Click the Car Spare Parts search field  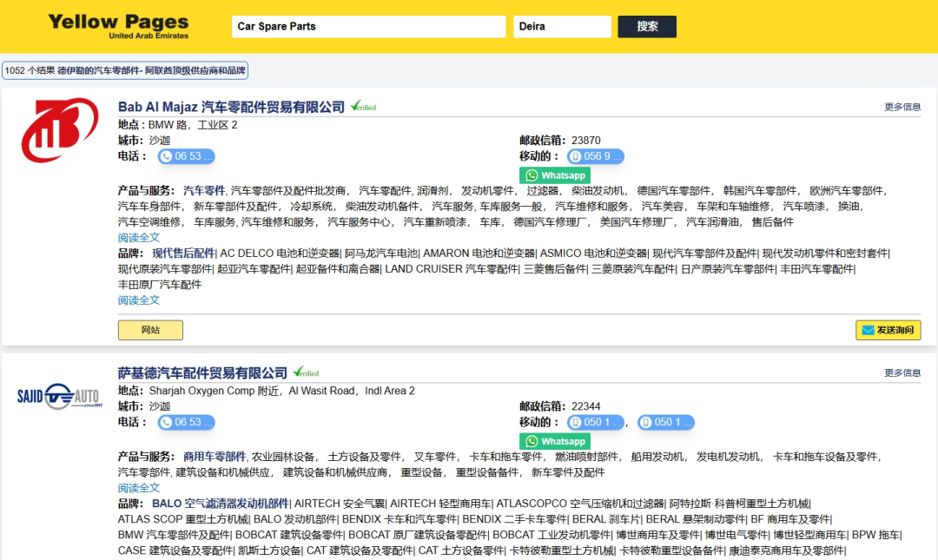tap(368, 26)
